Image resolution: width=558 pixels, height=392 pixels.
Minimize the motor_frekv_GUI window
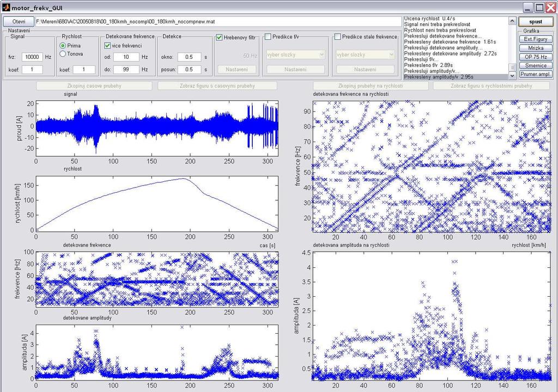pos(527,8)
